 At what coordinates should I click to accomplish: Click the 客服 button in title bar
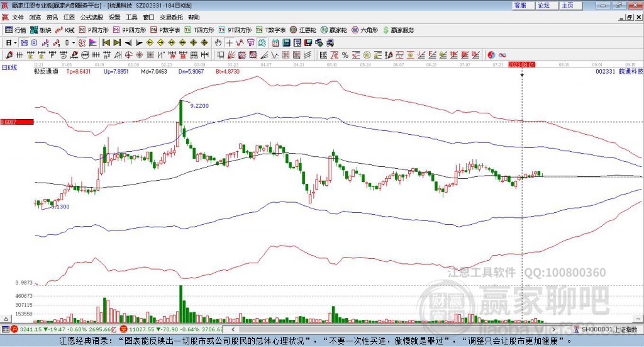523,5
